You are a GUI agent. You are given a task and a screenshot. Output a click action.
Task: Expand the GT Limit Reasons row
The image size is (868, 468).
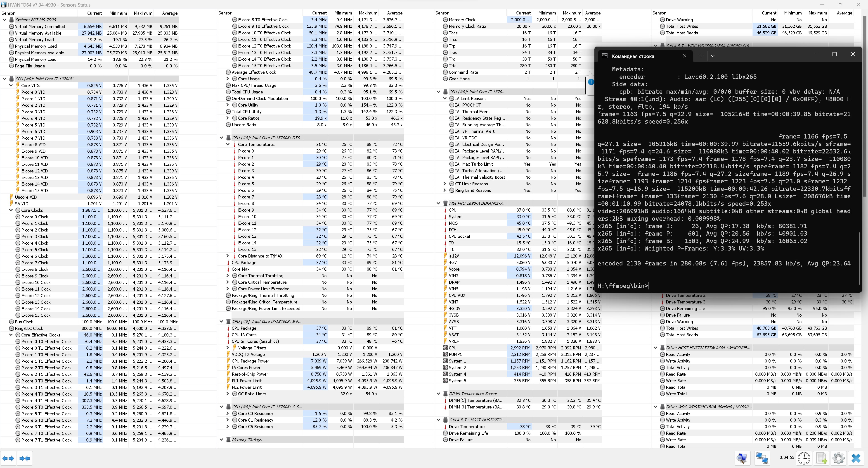pos(445,184)
